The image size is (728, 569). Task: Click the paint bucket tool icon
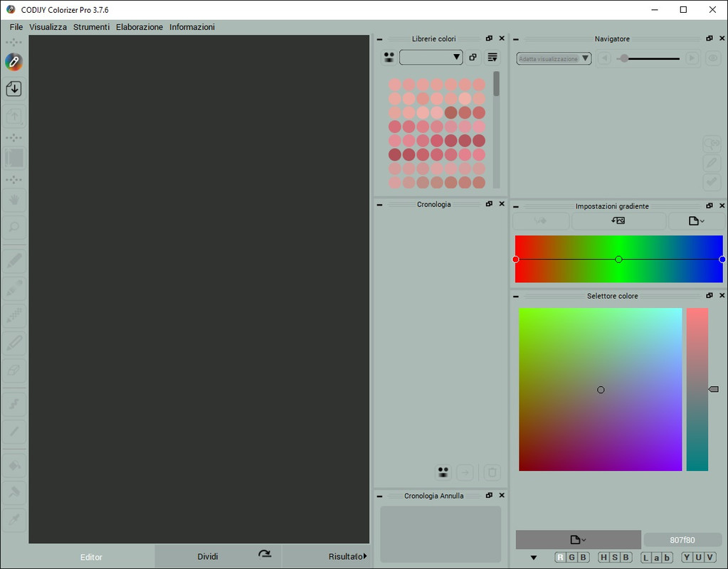[14, 465]
